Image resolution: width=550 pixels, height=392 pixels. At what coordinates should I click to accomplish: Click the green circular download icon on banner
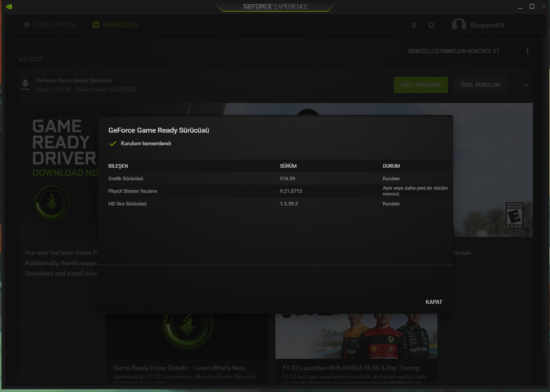52,202
